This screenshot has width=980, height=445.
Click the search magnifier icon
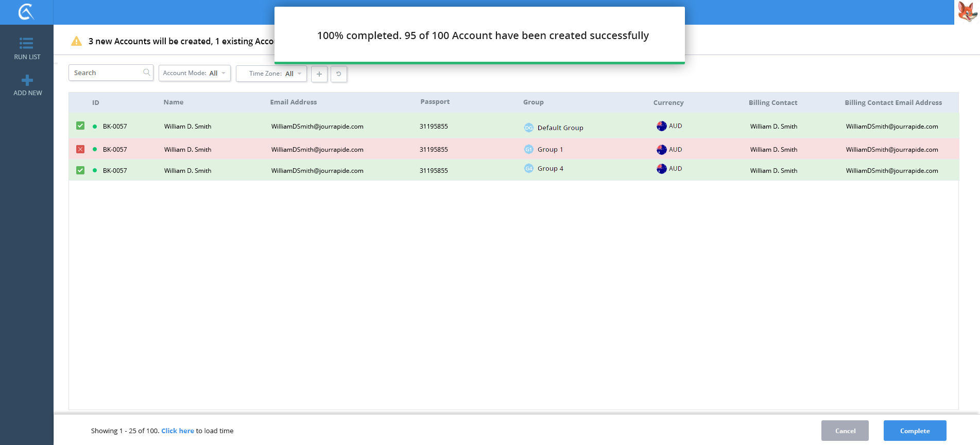[x=147, y=73]
